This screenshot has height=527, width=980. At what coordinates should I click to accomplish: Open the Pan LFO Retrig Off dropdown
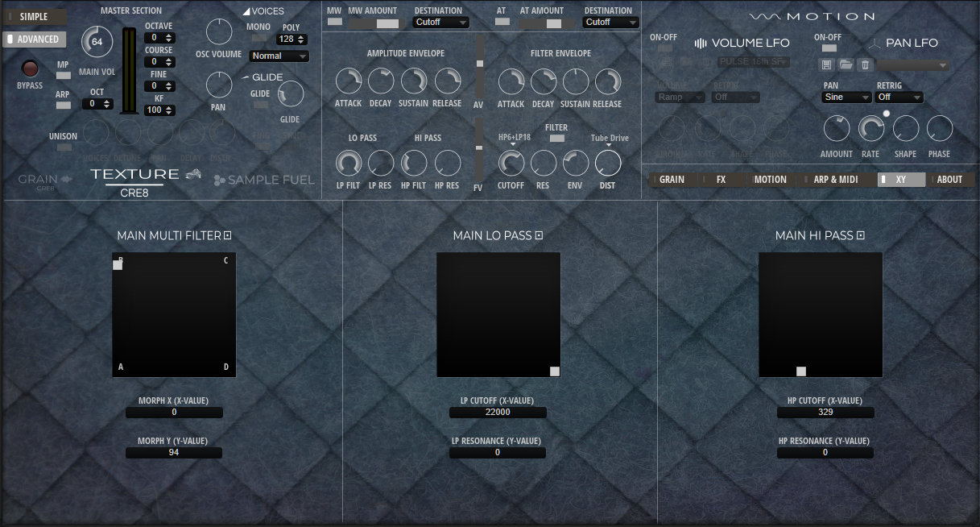899,98
